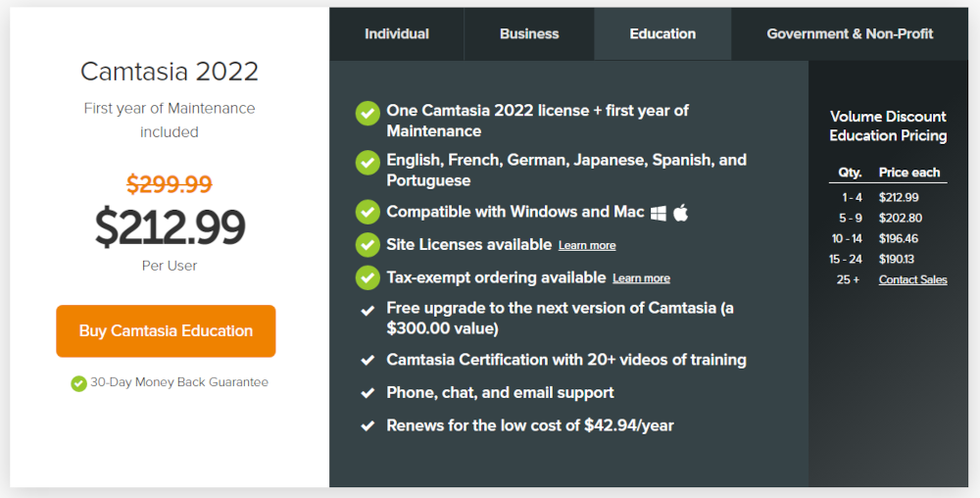The image size is (980, 498).
Task: Switch to the Individual tab
Action: pos(397,33)
